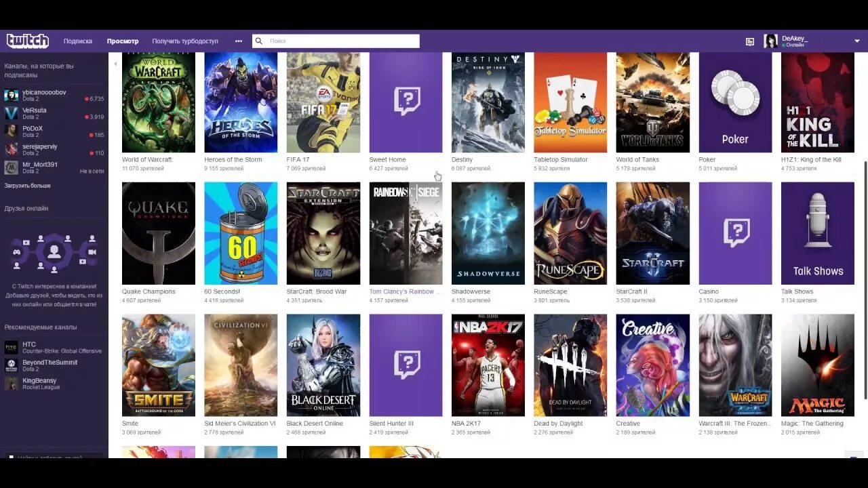The width and height of the screenshot is (868, 488).
Task: Expand the account dropdown arrow
Action: click(857, 41)
